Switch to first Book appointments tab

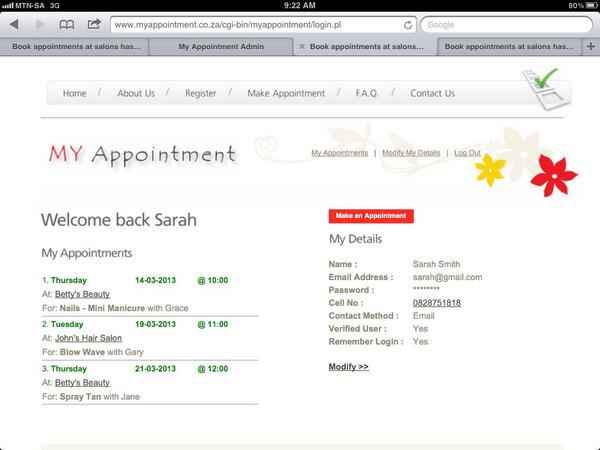(75, 46)
